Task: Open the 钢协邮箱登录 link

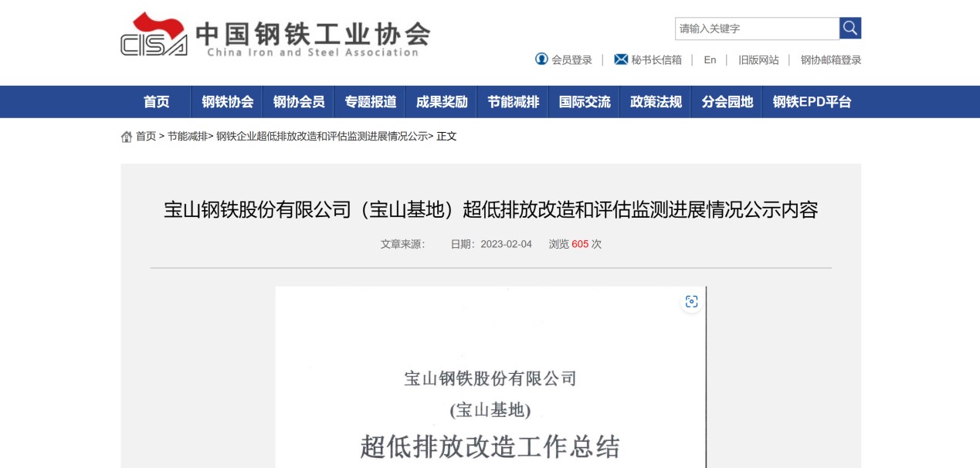Action: 831,59
